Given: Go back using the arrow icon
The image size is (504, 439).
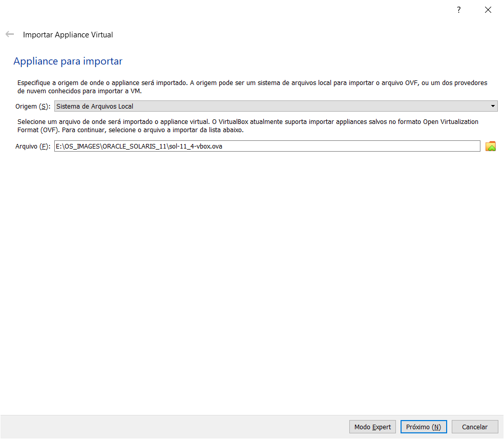Looking at the screenshot, I should (10, 34).
